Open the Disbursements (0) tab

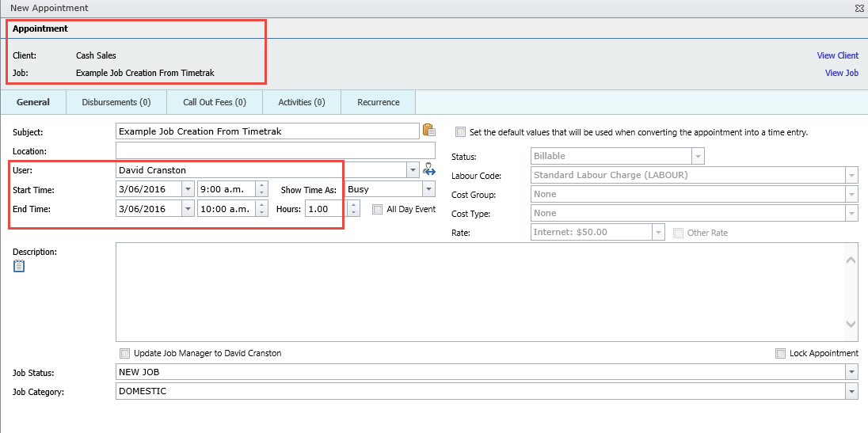click(116, 102)
